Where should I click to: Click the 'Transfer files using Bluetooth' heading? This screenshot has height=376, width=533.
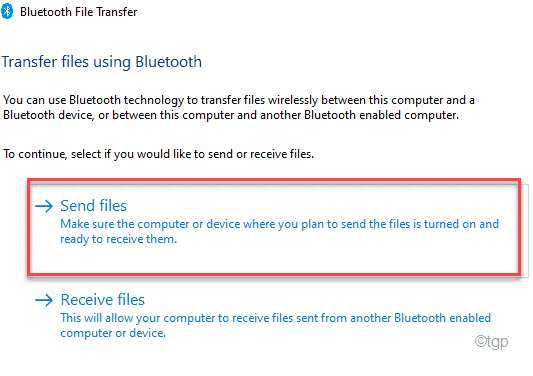[102, 62]
